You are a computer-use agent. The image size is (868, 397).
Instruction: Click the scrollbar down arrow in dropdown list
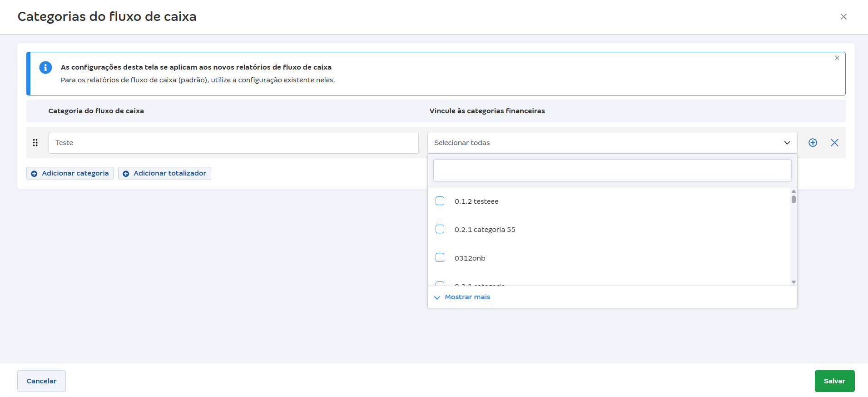click(794, 282)
